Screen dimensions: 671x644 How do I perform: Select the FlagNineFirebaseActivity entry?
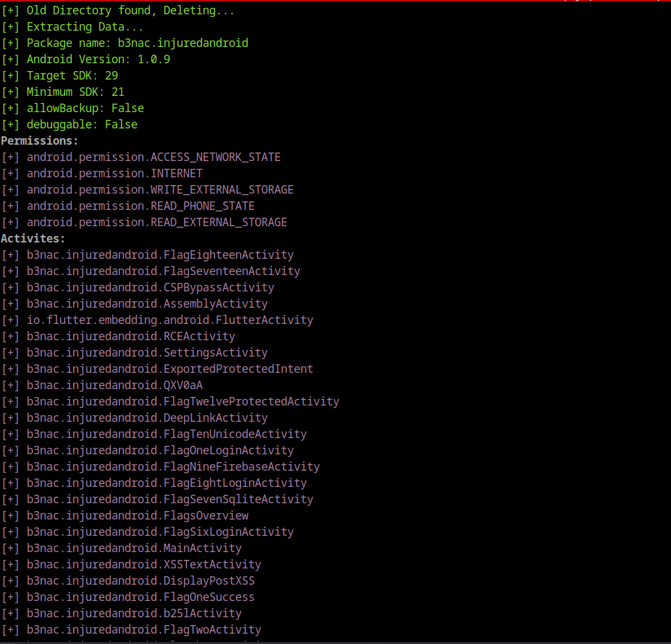(x=160, y=466)
